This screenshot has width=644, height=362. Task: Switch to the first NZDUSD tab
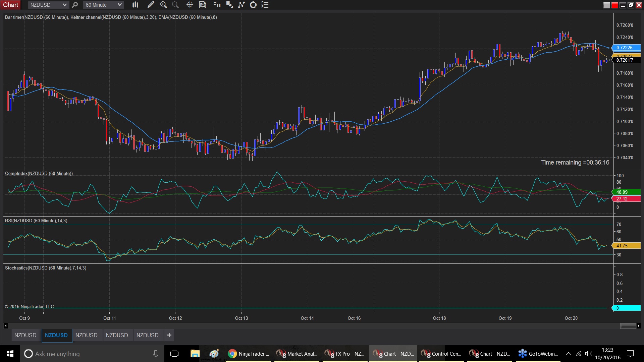pyautogui.click(x=25, y=335)
